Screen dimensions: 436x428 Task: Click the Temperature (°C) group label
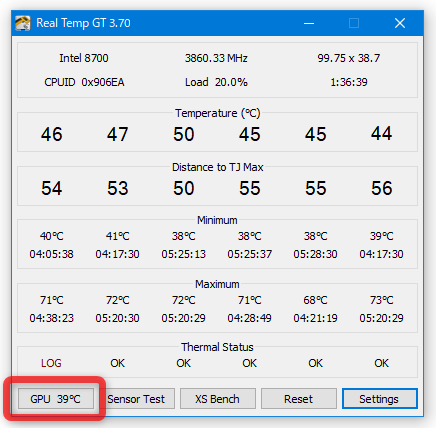tap(218, 113)
